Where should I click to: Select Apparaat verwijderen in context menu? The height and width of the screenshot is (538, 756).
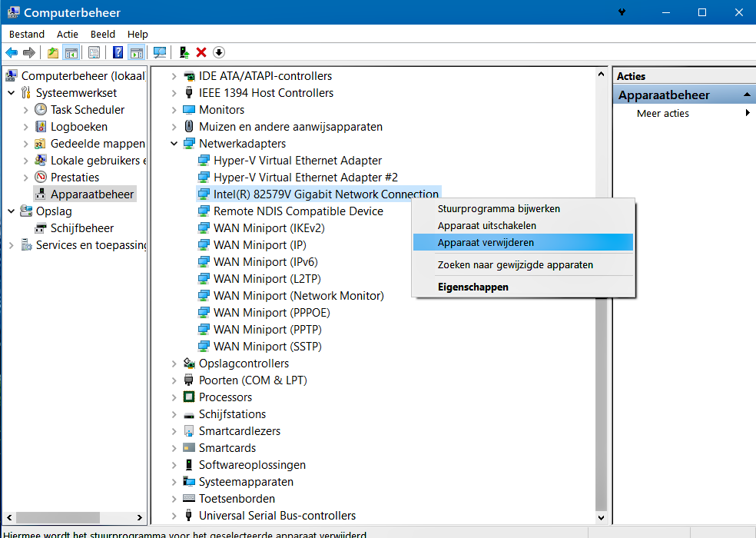523,242
